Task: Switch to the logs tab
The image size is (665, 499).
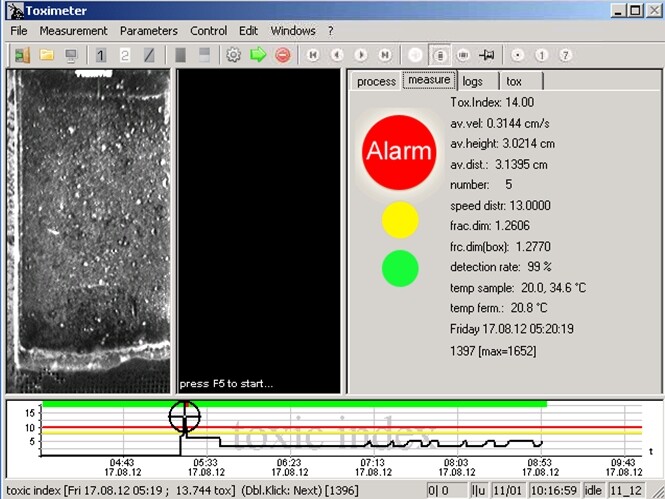Action: (472, 82)
